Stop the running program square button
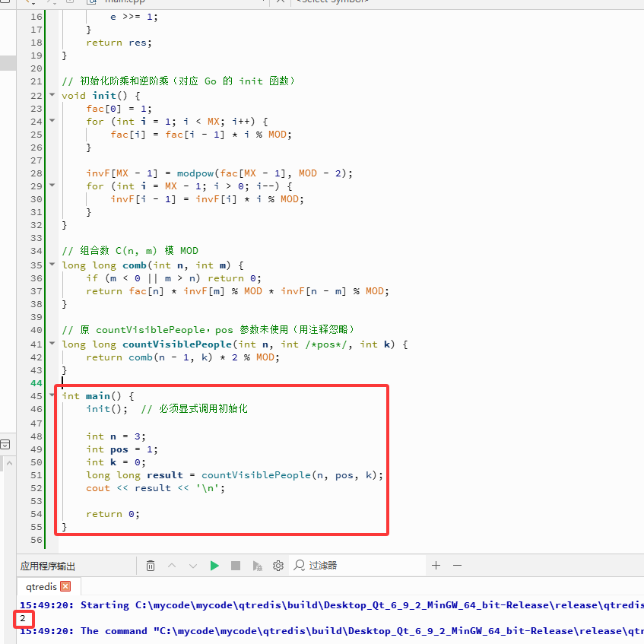Viewport: 644px width, 644px height. [236, 566]
